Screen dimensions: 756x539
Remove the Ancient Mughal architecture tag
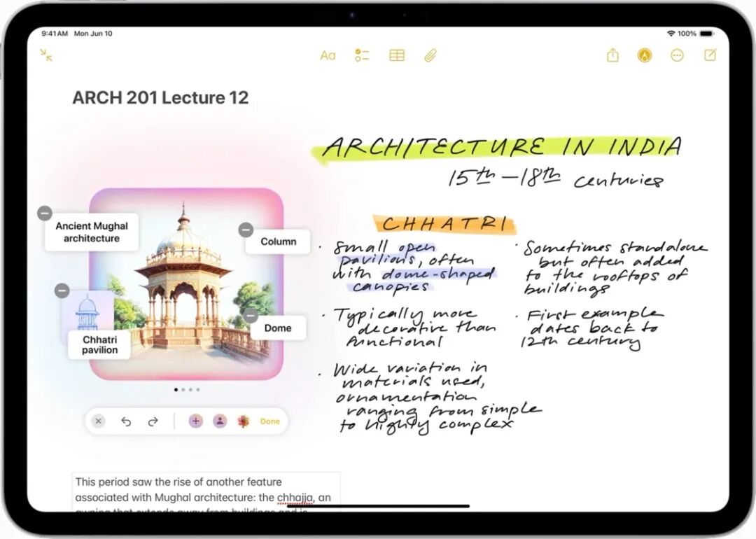45,213
